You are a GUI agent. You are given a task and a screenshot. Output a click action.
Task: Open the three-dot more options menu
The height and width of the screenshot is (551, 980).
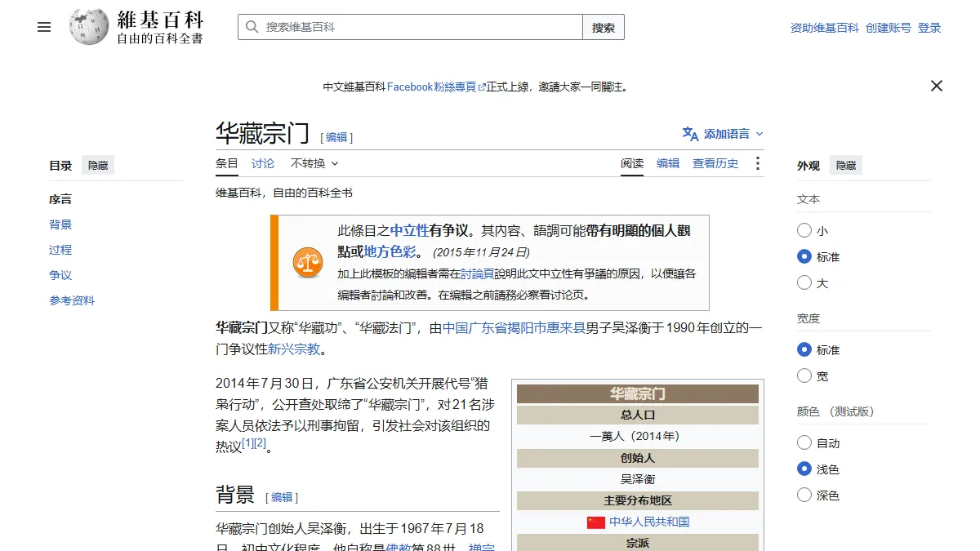(757, 163)
